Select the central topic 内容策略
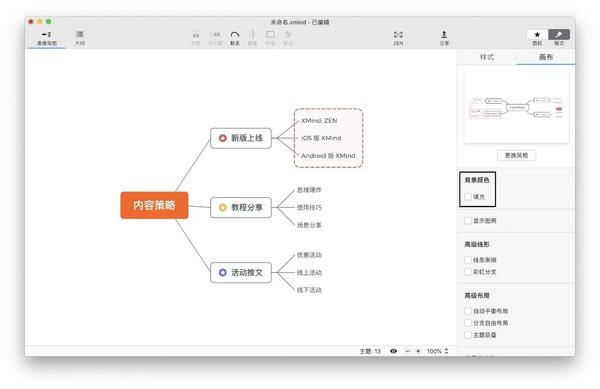Image resolution: width=600 pixels, height=389 pixels. [x=154, y=205]
